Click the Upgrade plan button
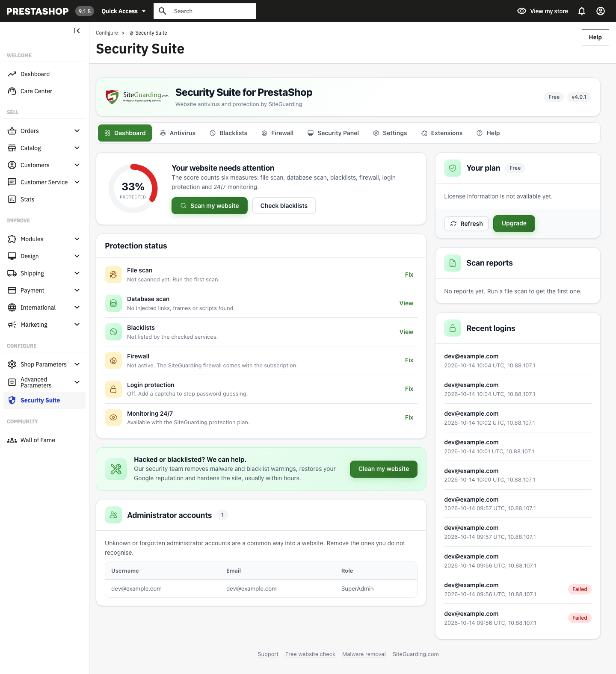The height and width of the screenshot is (674, 616). (x=514, y=224)
